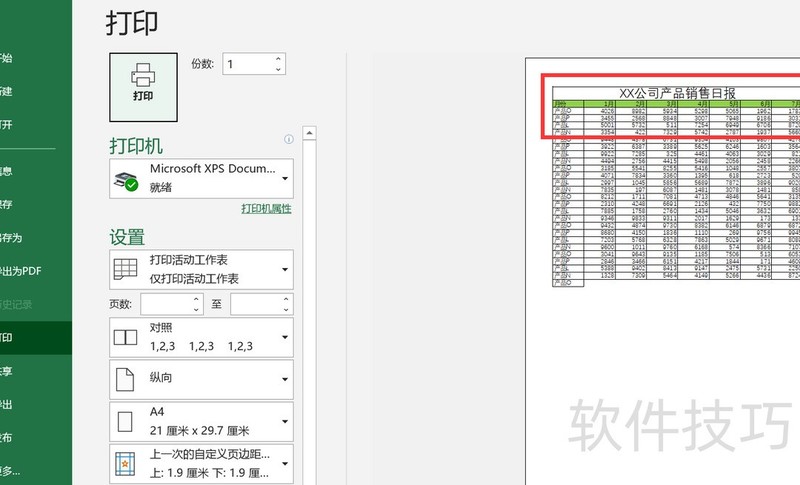
Task: Click the preview title XX公司产品销售日报
Action: pos(677,93)
